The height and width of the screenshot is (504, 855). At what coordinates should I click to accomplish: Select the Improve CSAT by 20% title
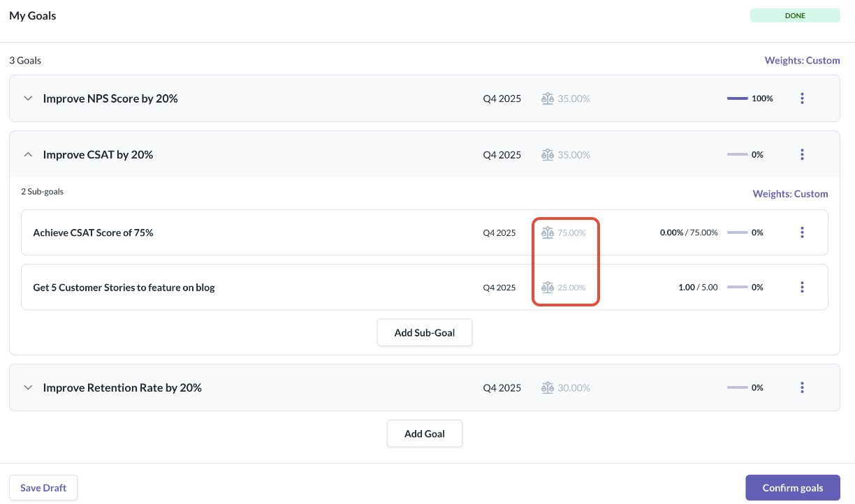coord(98,154)
